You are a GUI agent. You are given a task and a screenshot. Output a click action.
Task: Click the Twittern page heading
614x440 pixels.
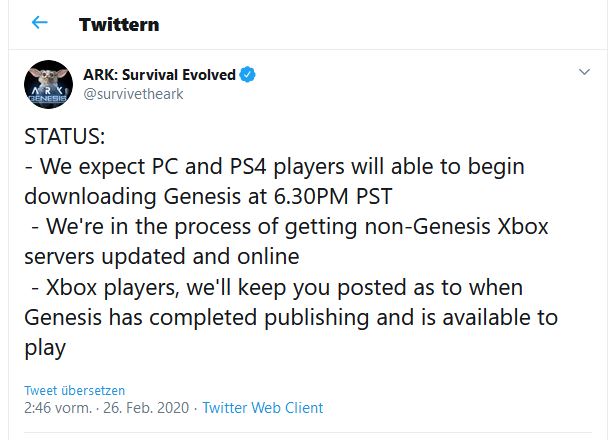tap(119, 25)
